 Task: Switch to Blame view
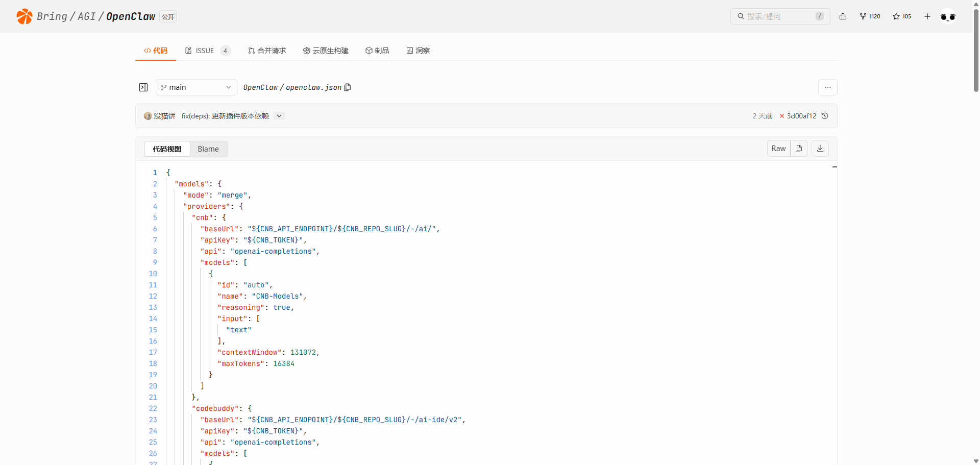pos(208,149)
